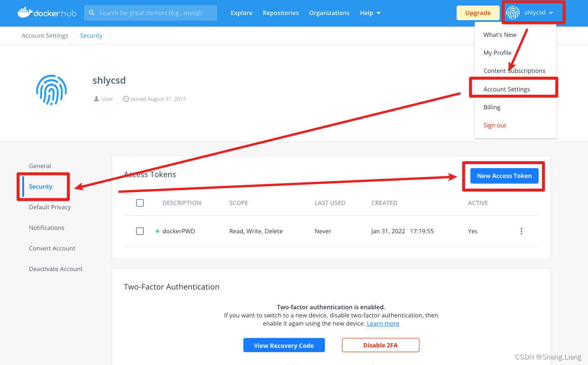The width and height of the screenshot is (588, 365).
Task: Click the User person icon under shlycsd
Action: (96, 99)
